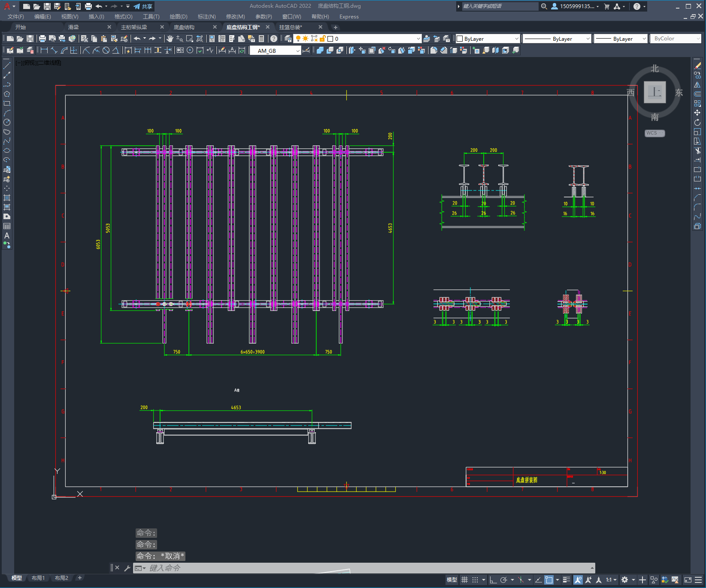The width and height of the screenshot is (706, 588).
Task: Toggle drawing grid display
Action: pyautogui.click(x=465, y=580)
